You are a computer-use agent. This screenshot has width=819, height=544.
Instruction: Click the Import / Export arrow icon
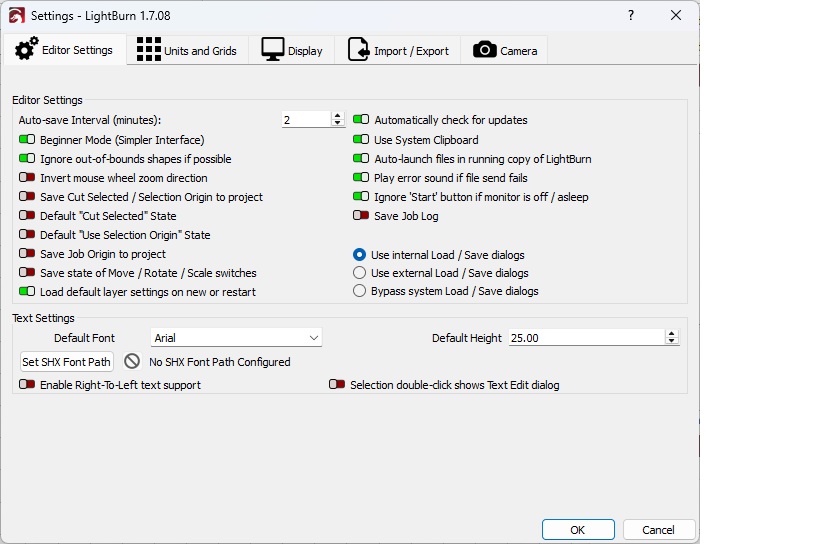[358, 50]
